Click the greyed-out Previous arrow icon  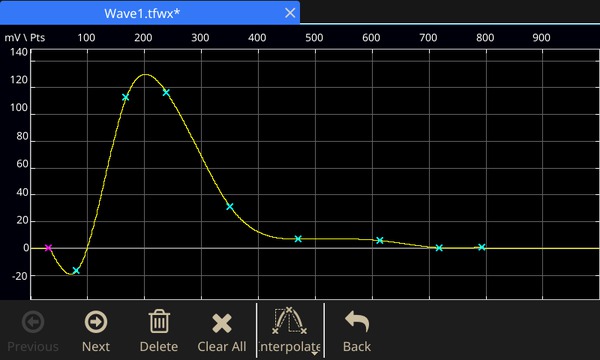[x=33, y=322]
